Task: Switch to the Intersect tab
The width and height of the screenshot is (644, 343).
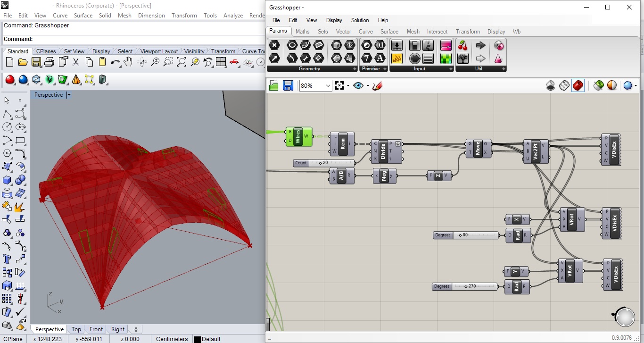Action: click(437, 32)
